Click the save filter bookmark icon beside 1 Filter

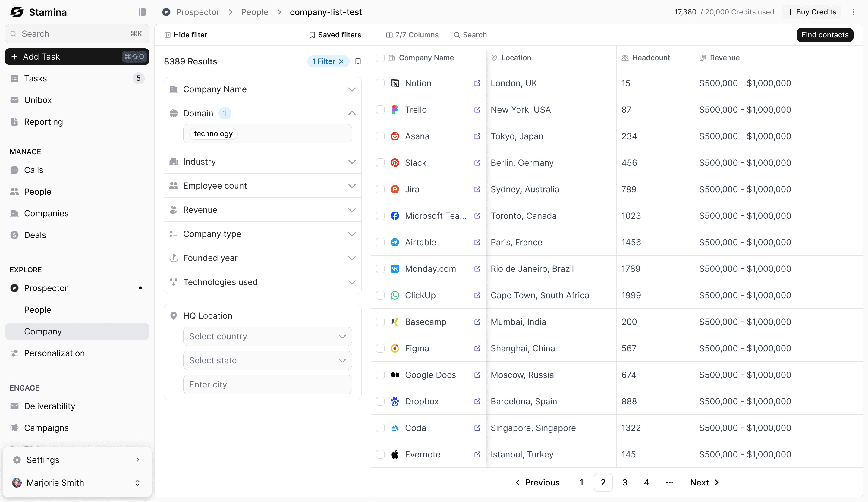click(x=358, y=61)
